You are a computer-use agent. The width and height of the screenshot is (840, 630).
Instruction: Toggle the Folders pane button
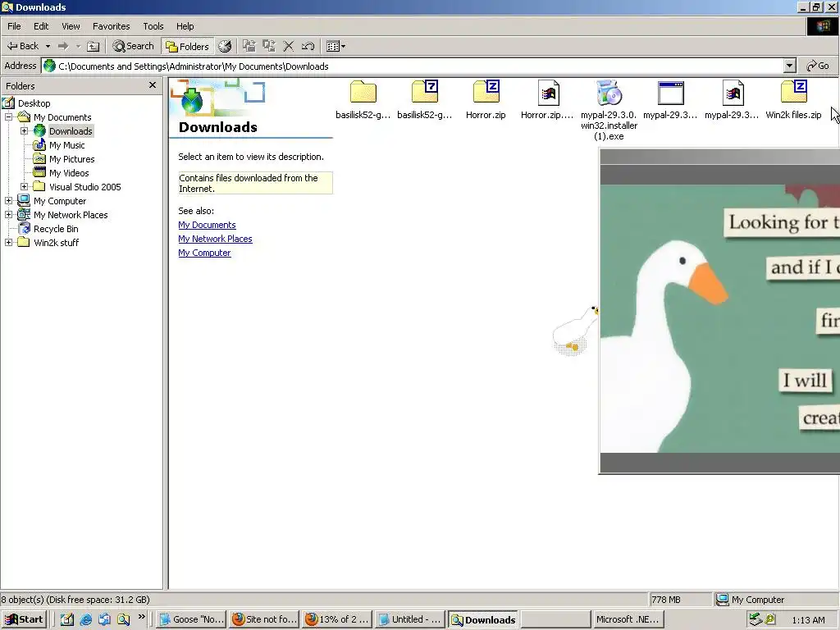click(187, 46)
